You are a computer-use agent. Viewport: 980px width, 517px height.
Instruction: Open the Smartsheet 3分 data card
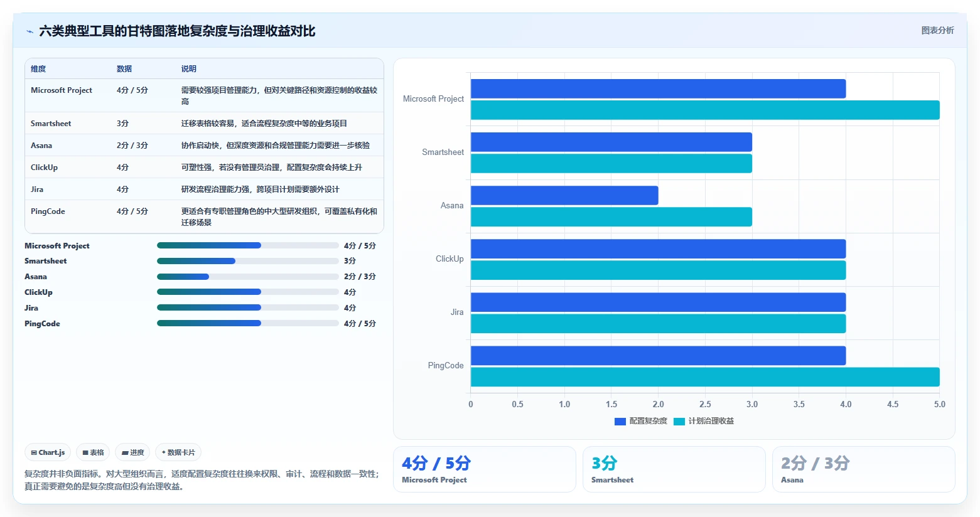674,469
